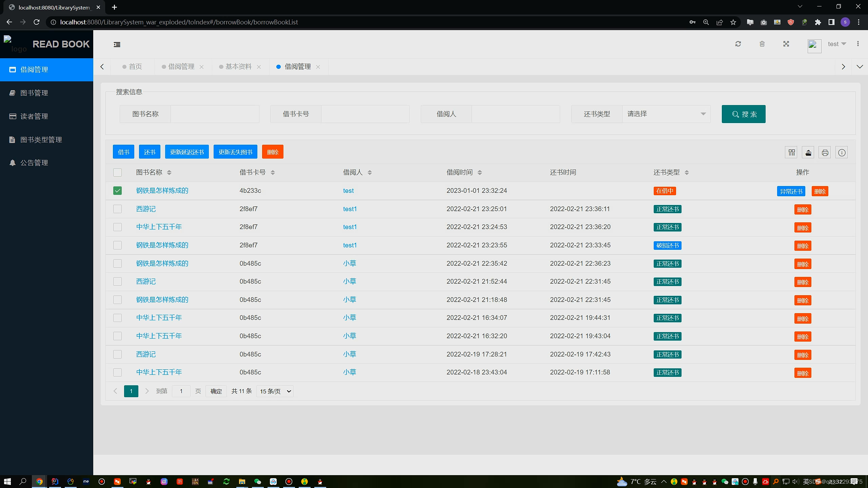Toggle fullscreen with the expand icon
The height and width of the screenshot is (488, 868).
point(786,44)
